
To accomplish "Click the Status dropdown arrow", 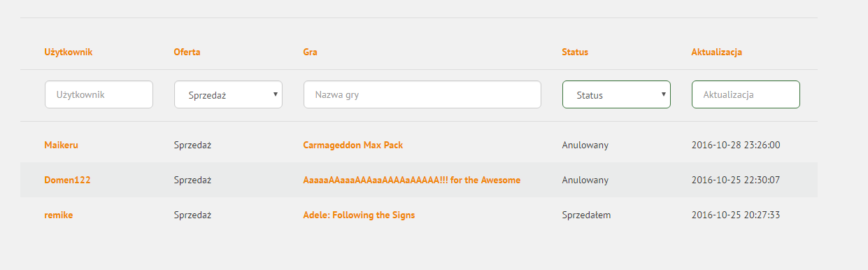I will point(663,94).
